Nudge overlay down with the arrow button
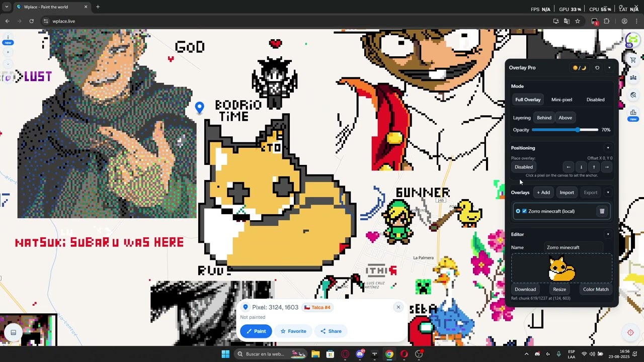 click(x=581, y=167)
